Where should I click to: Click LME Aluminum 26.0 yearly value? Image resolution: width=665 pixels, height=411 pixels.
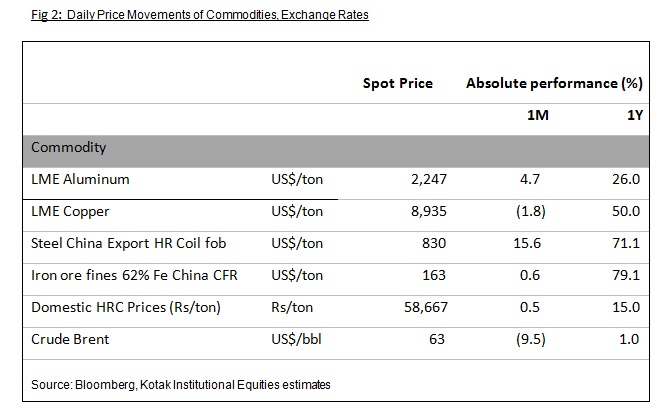point(626,179)
